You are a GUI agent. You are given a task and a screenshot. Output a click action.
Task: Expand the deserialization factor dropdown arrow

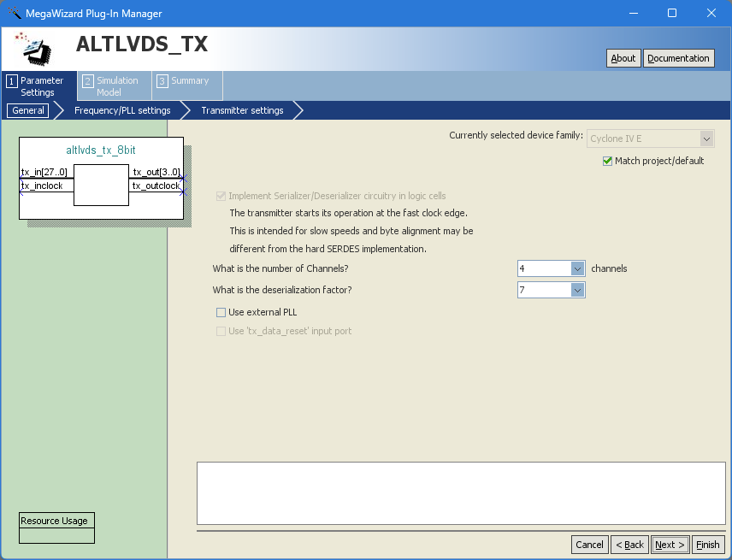pos(577,291)
